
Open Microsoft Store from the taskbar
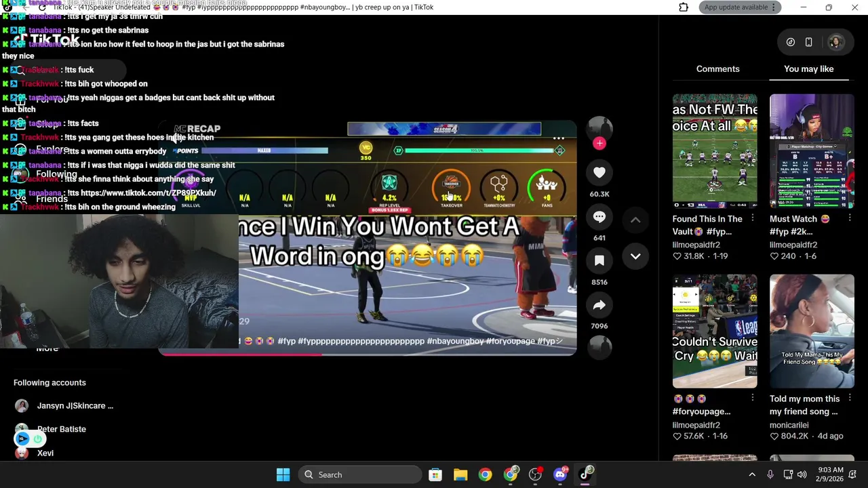click(x=435, y=474)
